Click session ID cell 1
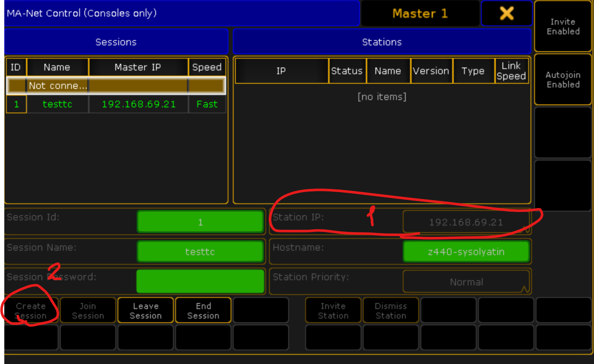This screenshot has width=594, height=364. [x=17, y=104]
